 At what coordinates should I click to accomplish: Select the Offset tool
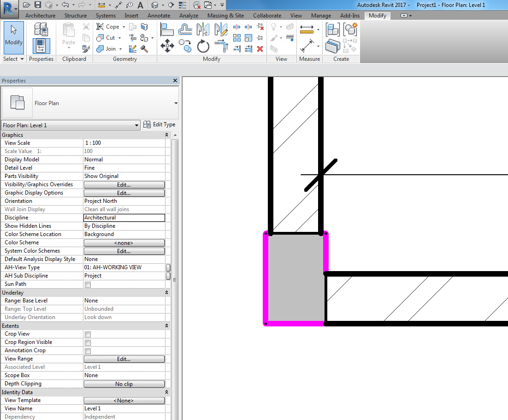pyautogui.click(x=185, y=30)
